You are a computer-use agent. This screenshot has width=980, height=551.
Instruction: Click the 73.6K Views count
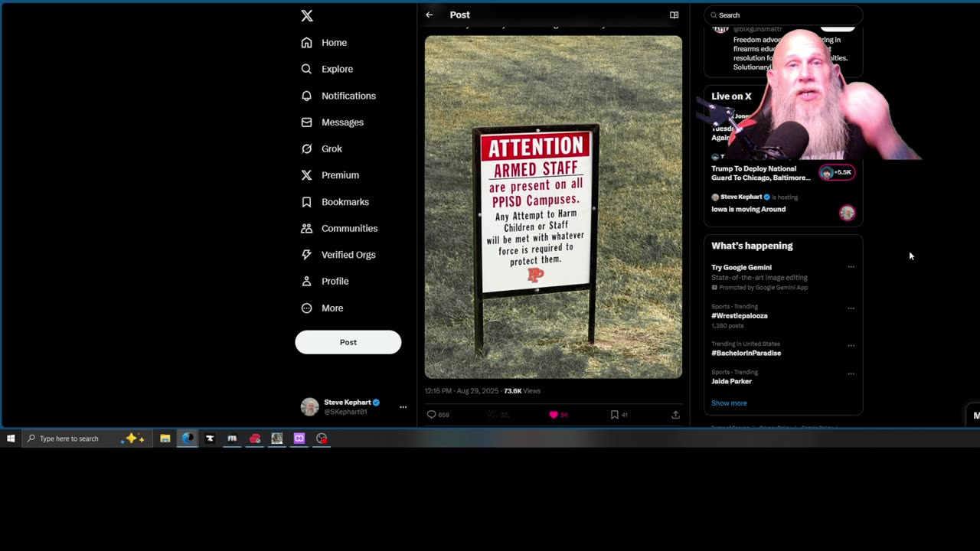pyautogui.click(x=522, y=391)
